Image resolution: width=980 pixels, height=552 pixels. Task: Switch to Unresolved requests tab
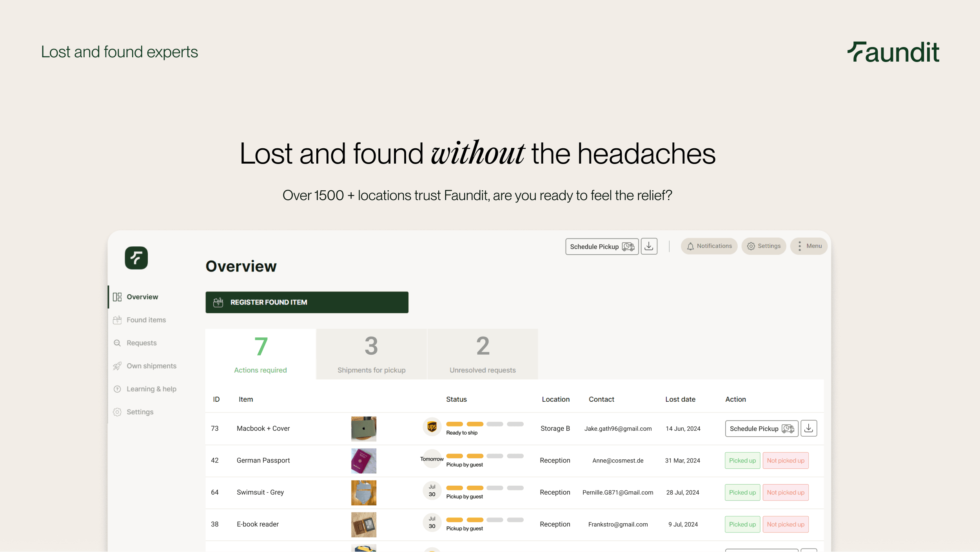482,354
